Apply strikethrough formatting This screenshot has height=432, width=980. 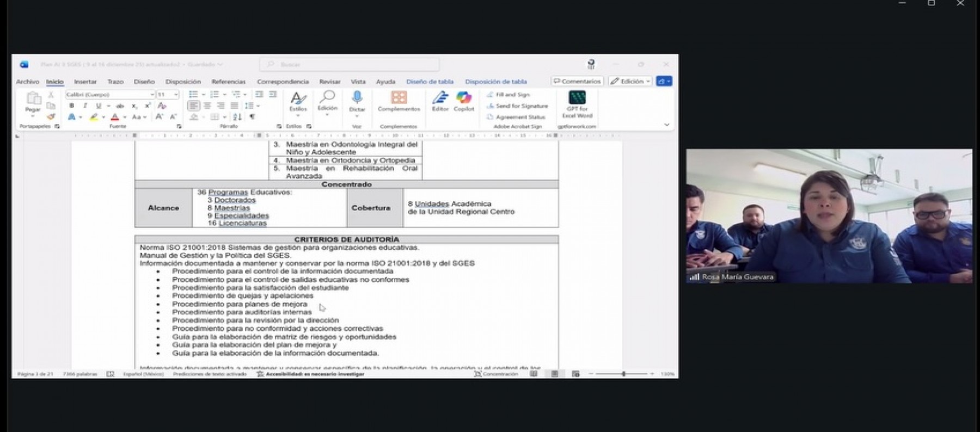click(x=120, y=106)
